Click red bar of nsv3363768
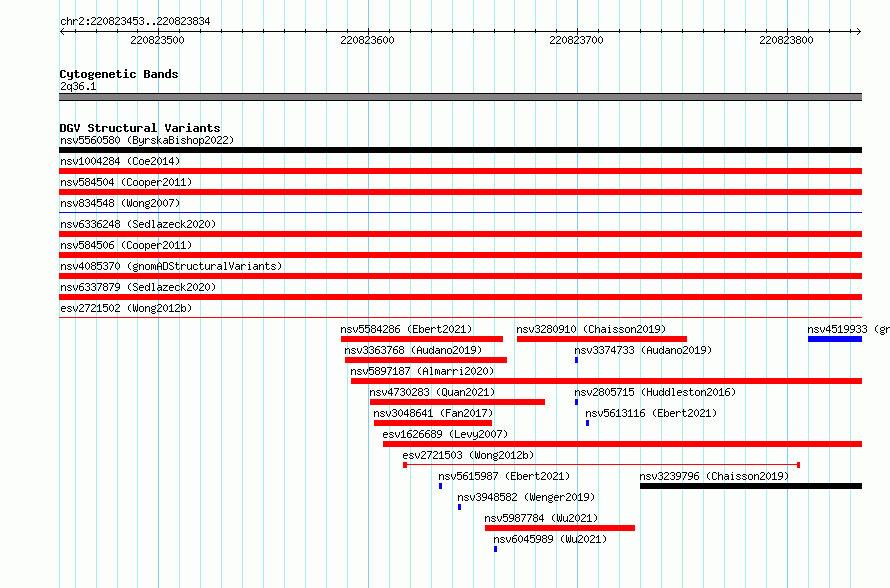Screen dimensions: 890x588 click(426, 360)
